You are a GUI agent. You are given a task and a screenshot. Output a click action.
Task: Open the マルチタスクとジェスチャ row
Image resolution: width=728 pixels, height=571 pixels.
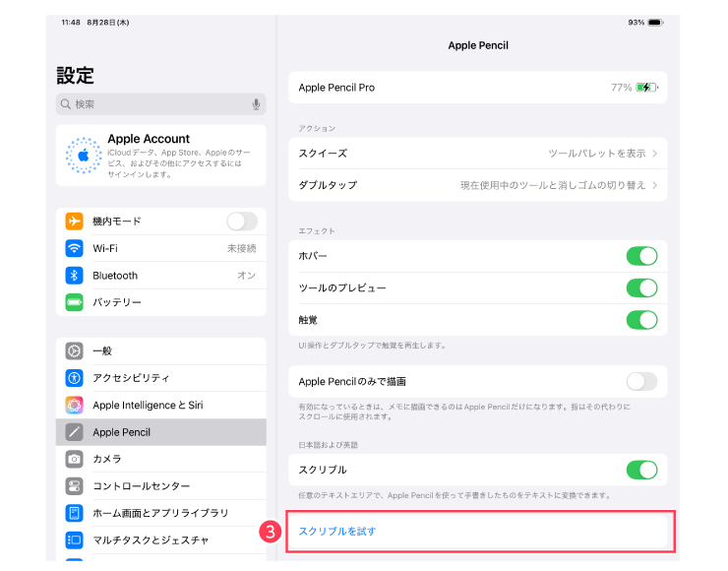click(x=161, y=539)
